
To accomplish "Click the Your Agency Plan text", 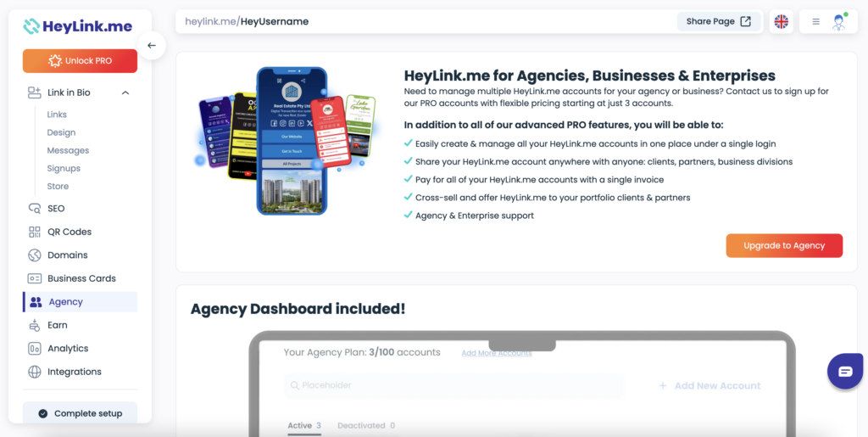I will [x=362, y=352].
